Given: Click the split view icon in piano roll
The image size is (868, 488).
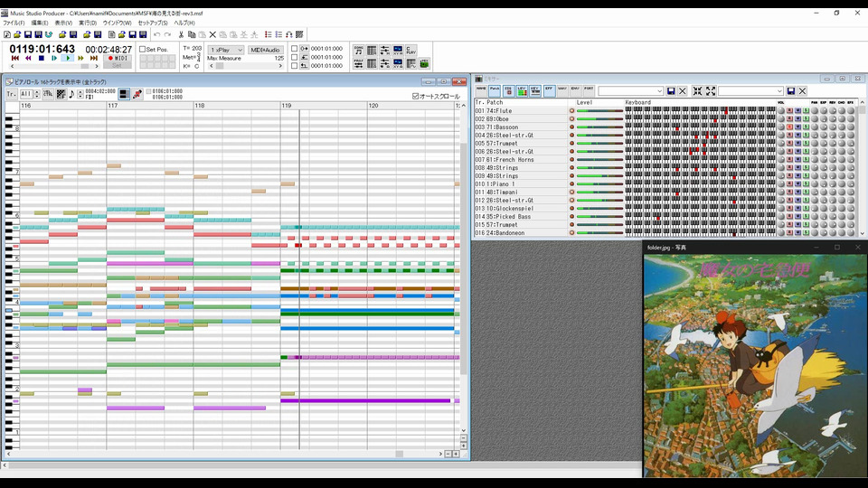Looking at the screenshot, I should [124, 94].
